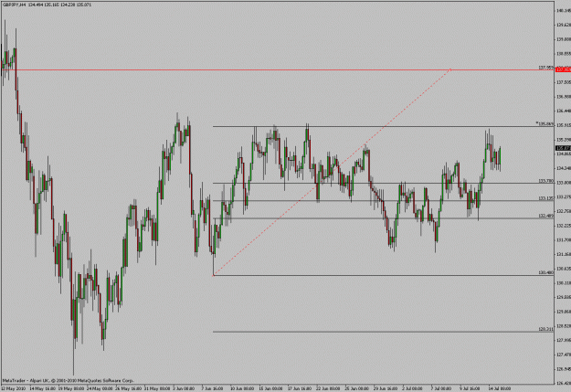Click the topmost Fibonacci level label with asterisk

545,123
